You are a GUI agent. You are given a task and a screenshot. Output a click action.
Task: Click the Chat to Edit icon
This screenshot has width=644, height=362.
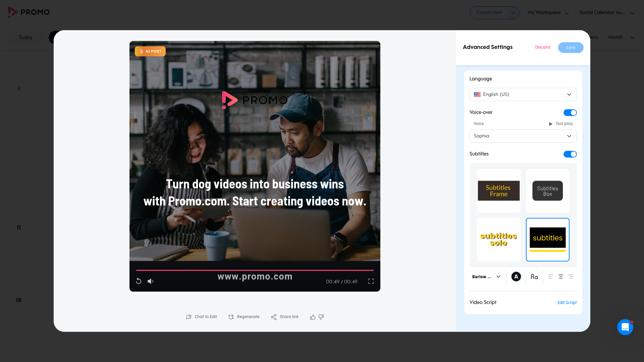189,317
